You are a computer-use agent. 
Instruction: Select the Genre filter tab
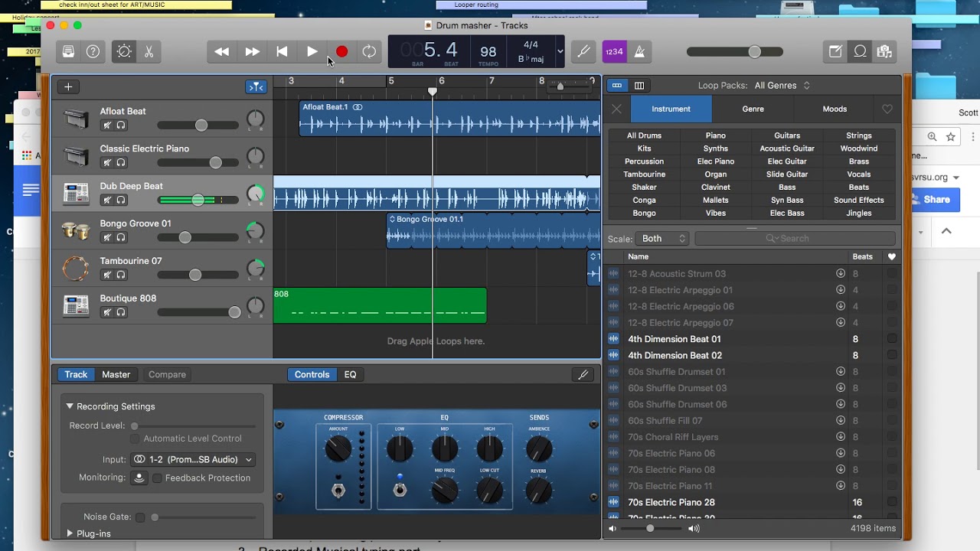tap(753, 109)
